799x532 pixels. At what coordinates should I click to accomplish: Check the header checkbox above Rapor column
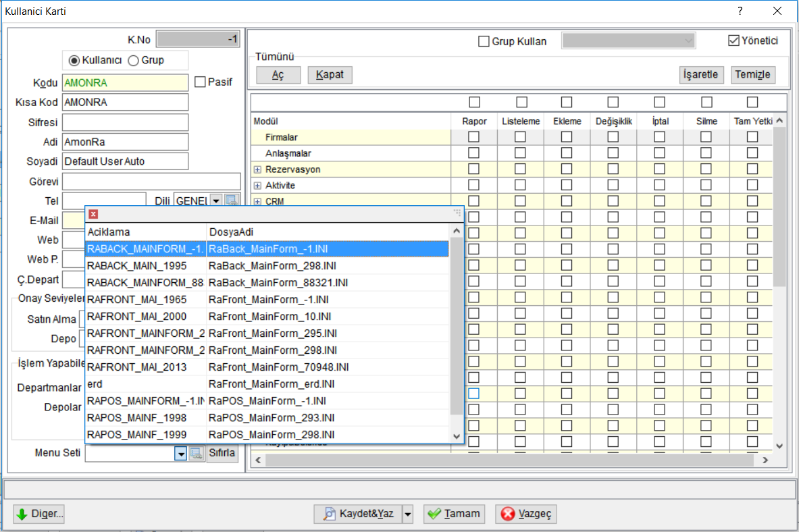(x=474, y=102)
